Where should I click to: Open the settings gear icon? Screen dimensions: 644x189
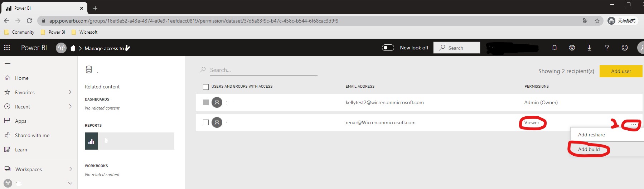click(572, 48)
